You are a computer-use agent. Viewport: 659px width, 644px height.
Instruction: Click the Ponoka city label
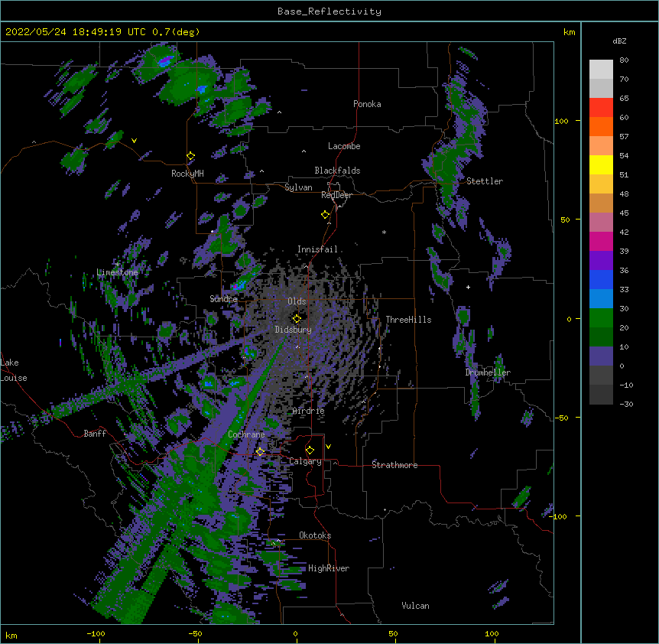tap(367, 104)
